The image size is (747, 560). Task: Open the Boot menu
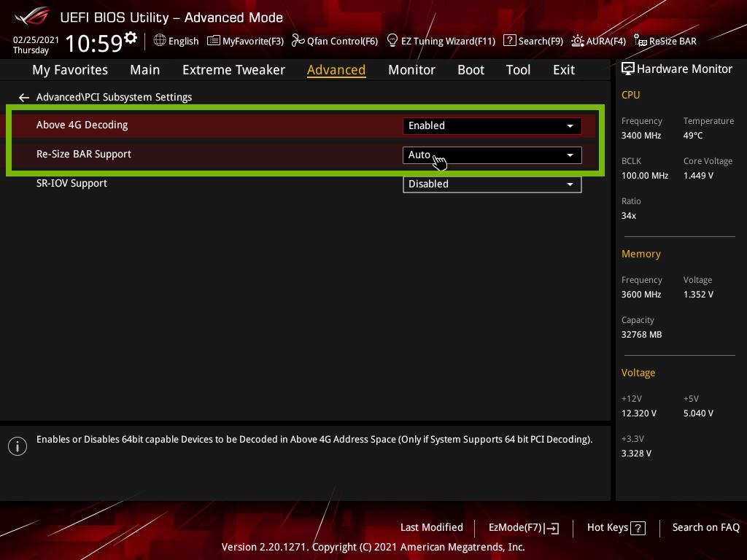pos(471,69)
